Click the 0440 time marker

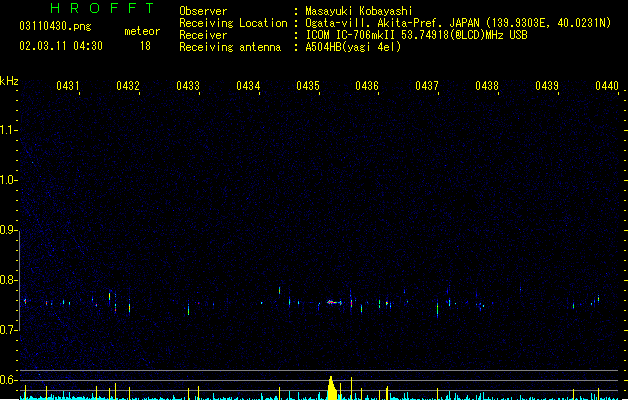pyautogui.click(x=607, y=86)
